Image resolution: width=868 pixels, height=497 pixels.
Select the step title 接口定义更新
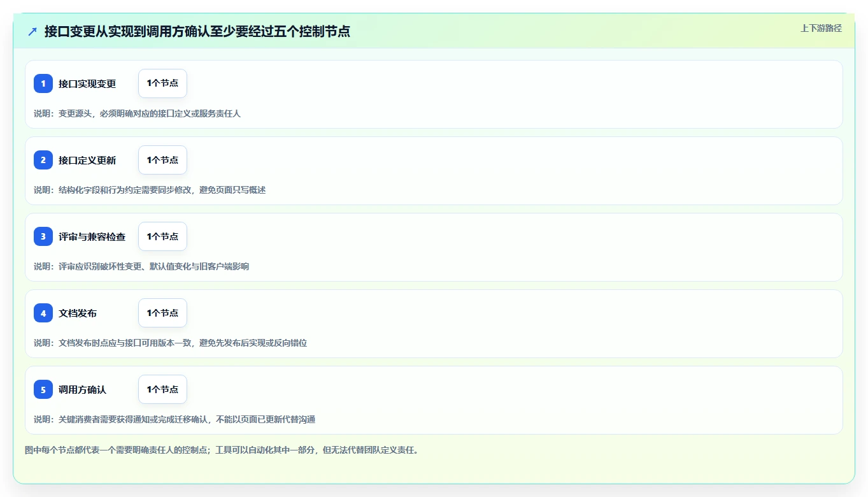pos(87,160)
